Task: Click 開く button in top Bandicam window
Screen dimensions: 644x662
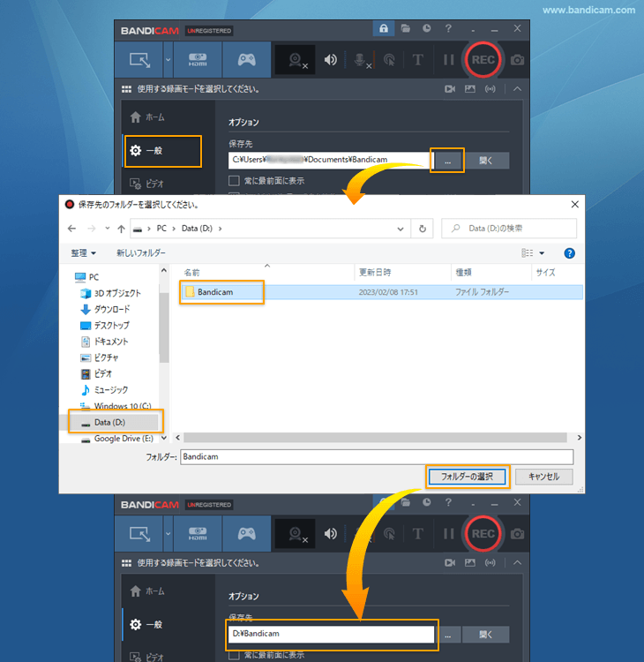Action: coord(486,161)
